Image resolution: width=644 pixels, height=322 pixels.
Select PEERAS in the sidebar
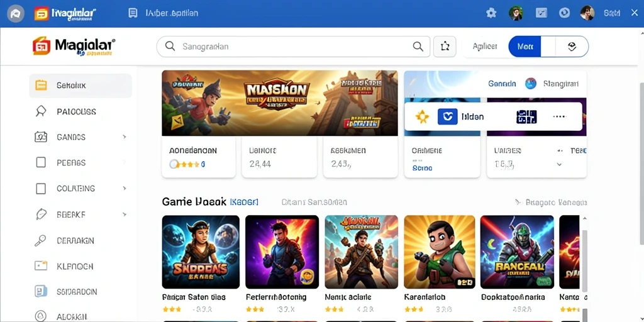[x=71, y=163]
